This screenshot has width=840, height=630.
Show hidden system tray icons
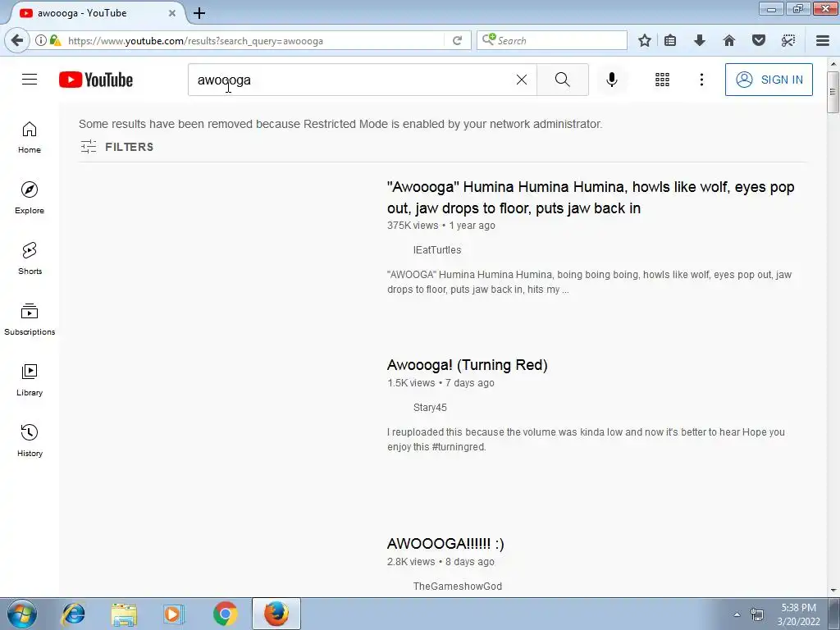[737, 614]
